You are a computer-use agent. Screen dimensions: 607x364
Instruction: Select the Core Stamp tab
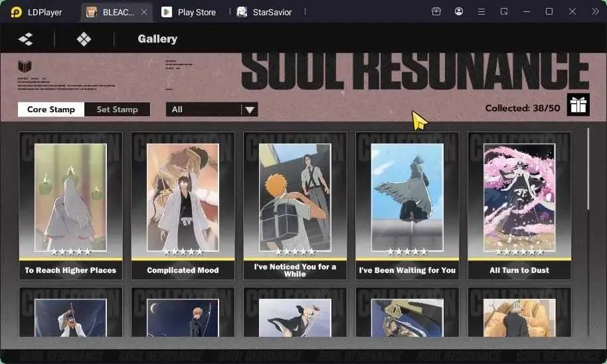pyautogui.click(x=51, y=110)
